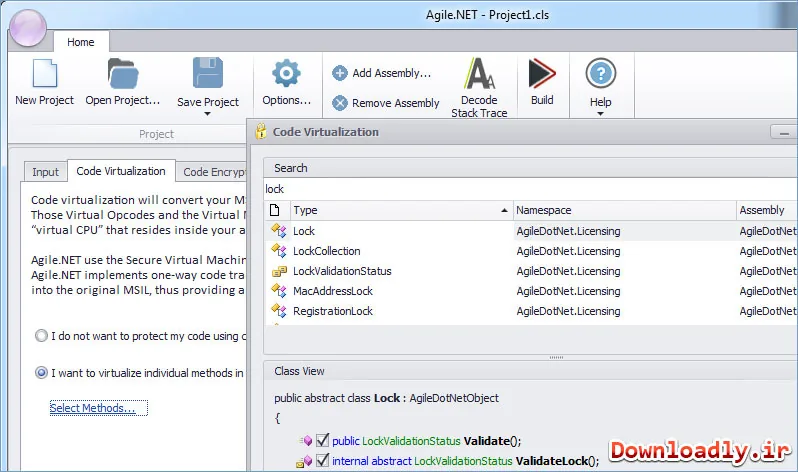Click the New Project icon

[45, 74]
